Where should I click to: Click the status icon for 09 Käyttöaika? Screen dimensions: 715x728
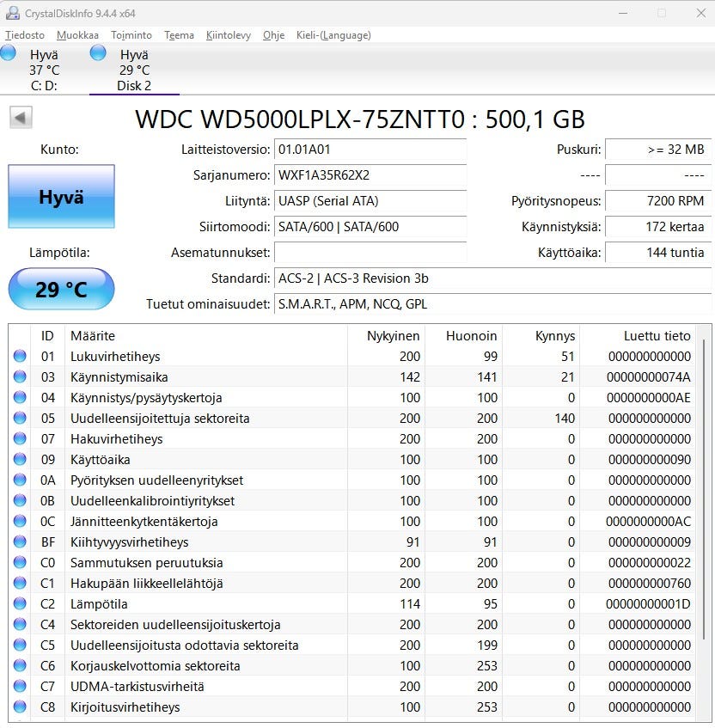[20, 459]
